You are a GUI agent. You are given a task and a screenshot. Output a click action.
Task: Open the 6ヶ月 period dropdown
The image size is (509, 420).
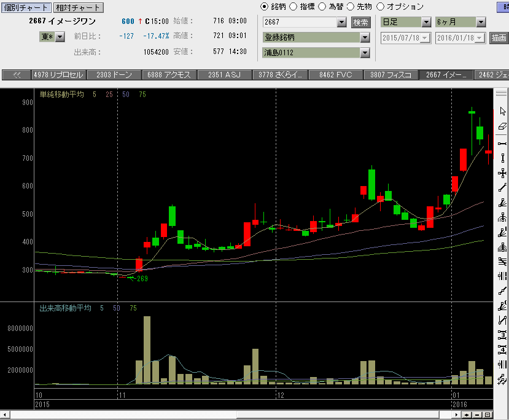(x=481, y=22)
